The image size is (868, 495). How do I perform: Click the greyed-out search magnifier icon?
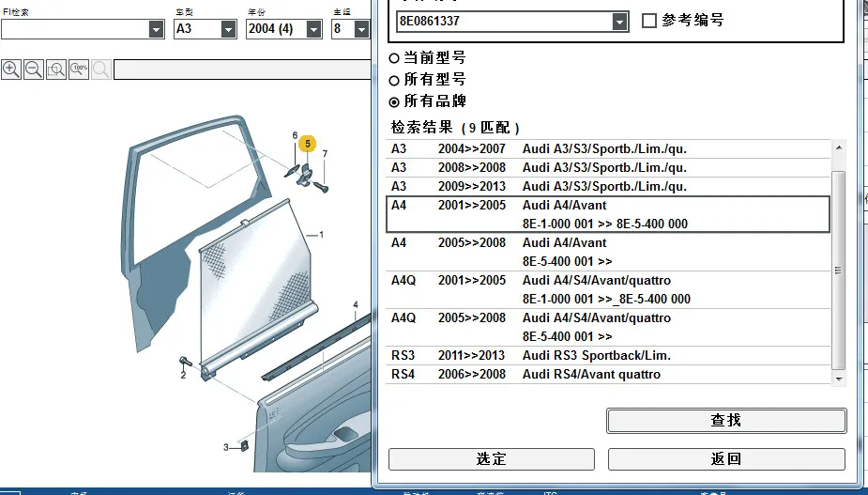click(101, 70)
